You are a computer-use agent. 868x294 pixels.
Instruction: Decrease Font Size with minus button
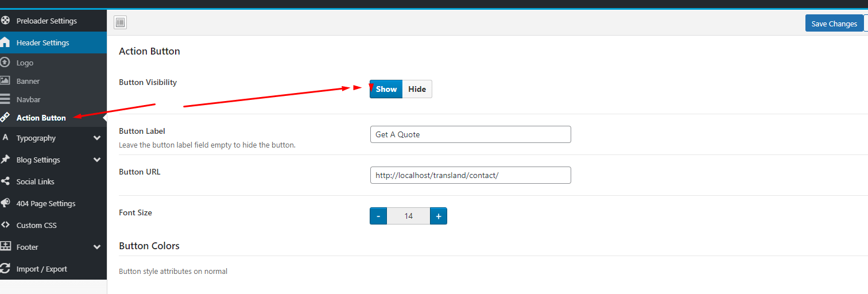pyautogui.click(x=378, y=216)
